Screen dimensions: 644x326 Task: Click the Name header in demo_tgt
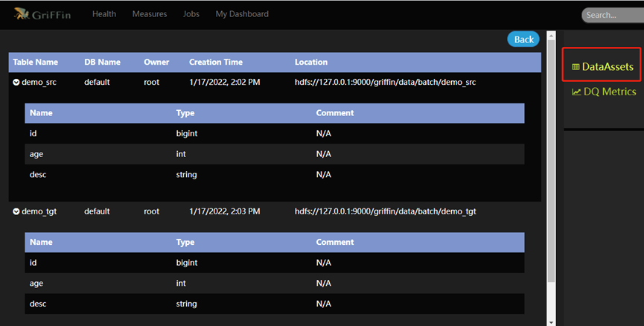41,242
